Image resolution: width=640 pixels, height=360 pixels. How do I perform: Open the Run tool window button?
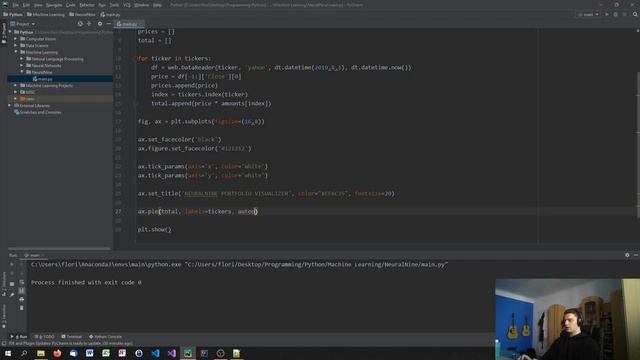19,337
